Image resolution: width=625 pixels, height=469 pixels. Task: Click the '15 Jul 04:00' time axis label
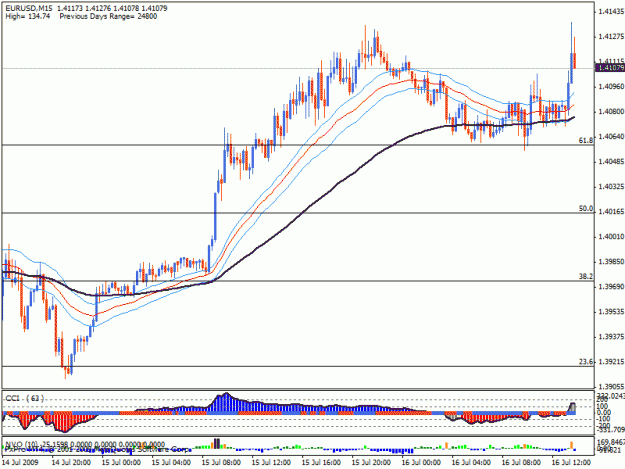click(x=171, y=463)
